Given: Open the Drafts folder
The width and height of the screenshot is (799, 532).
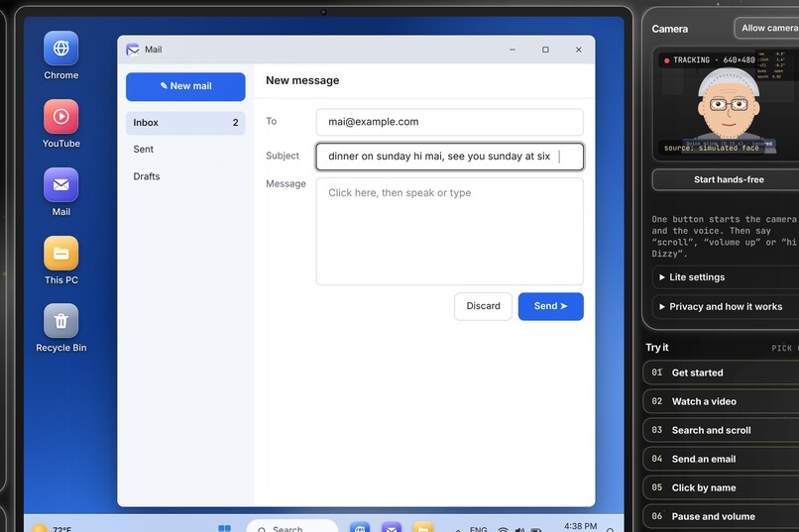Looking at the screenshot, I should tap(185, 176).
